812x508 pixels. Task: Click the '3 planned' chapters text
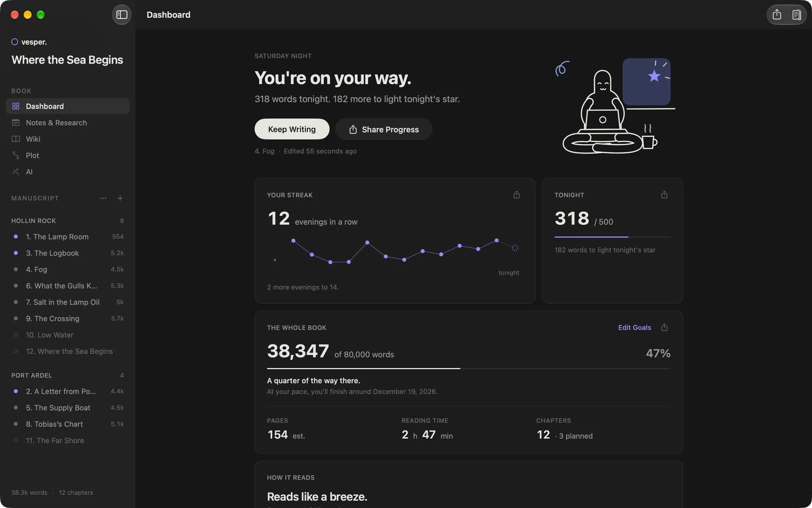coord(576,436)
